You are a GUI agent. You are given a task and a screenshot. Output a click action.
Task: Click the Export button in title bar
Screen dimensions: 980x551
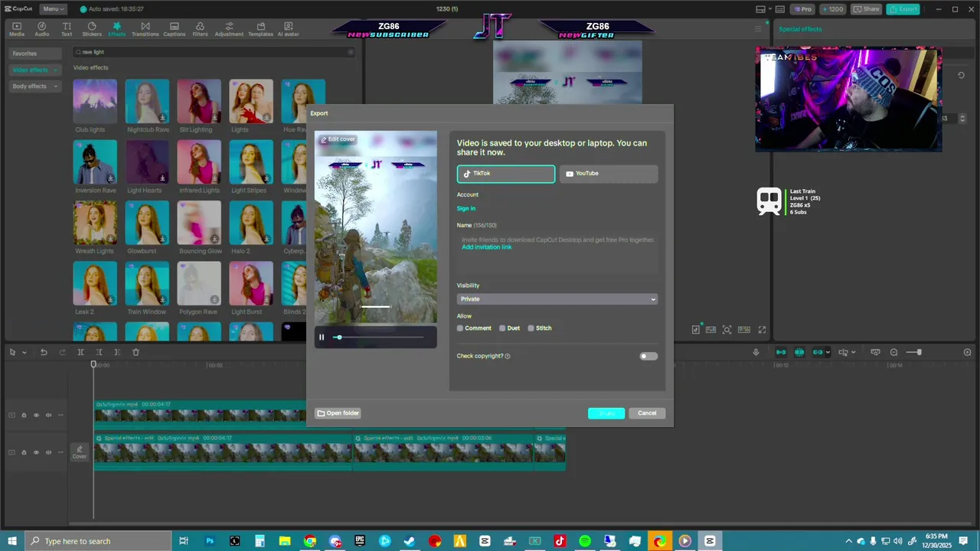point(903,9)
